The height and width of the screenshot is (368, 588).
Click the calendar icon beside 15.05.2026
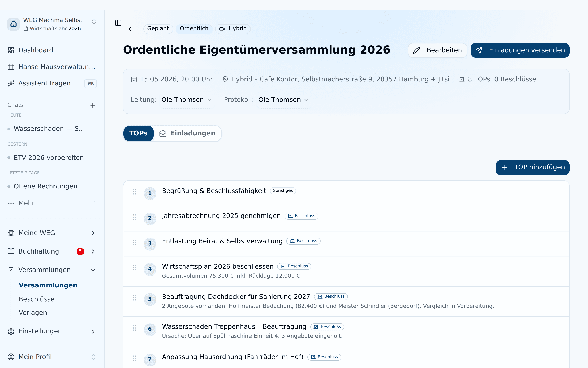(x=134, y=79)
